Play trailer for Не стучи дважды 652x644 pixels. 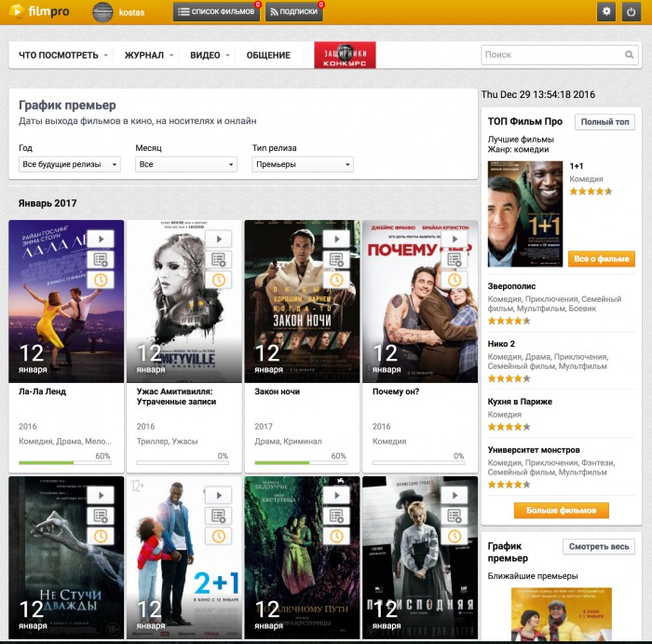(x=101, y=495)
